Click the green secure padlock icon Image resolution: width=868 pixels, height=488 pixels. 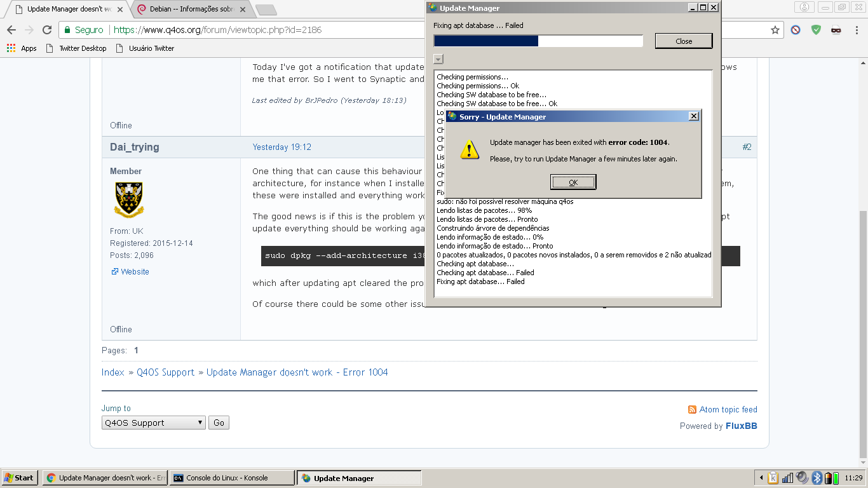(69, 30)
